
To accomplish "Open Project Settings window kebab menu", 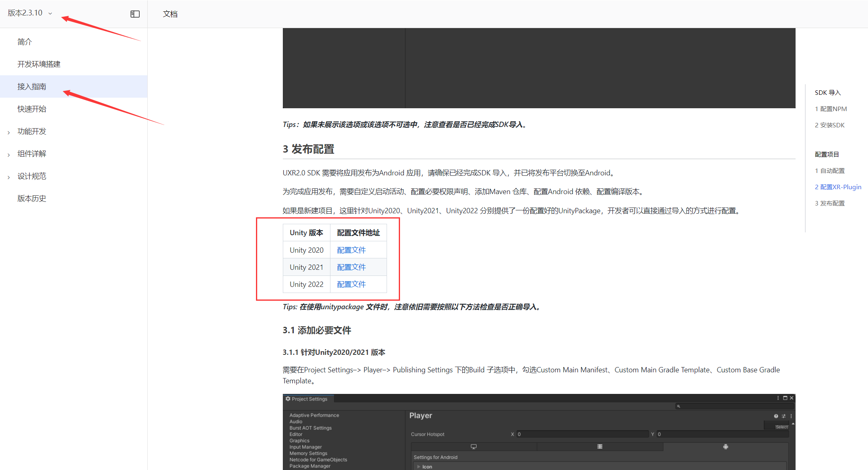I will (778, 398).
